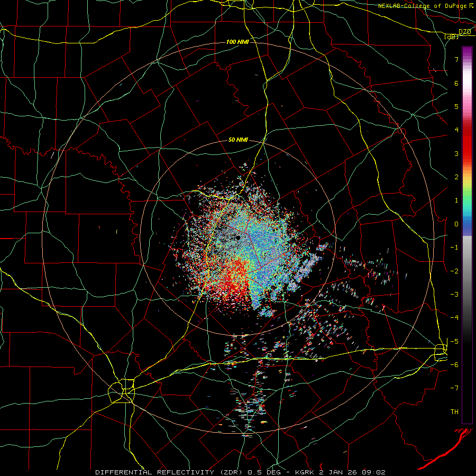This screenshot has height=476, width=476.
Task: Click the "-1" value on the color scale
Action: pos(454,248)
